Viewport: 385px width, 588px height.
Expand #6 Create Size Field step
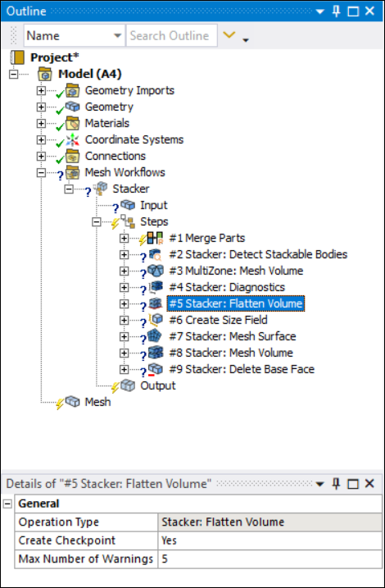click(x=124, y=321)
